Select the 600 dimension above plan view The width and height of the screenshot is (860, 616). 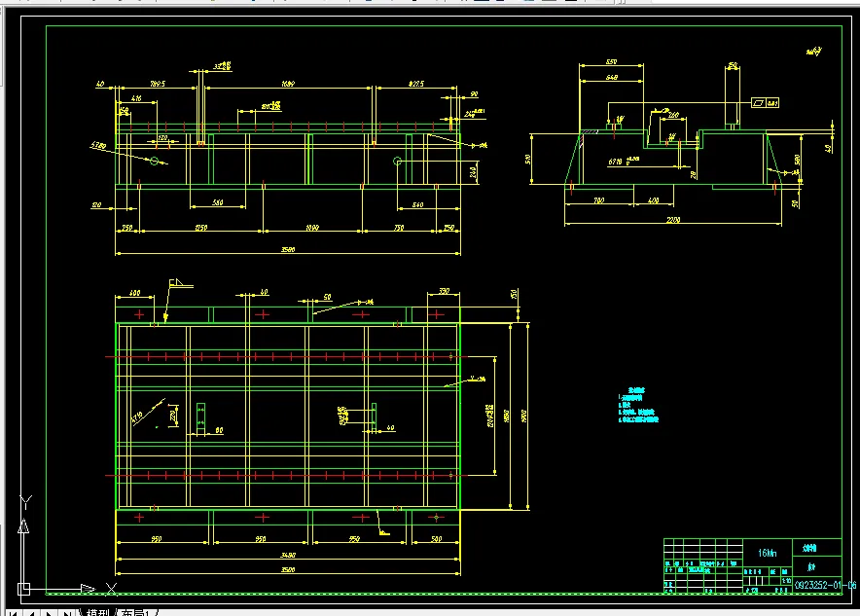[134, 293]
